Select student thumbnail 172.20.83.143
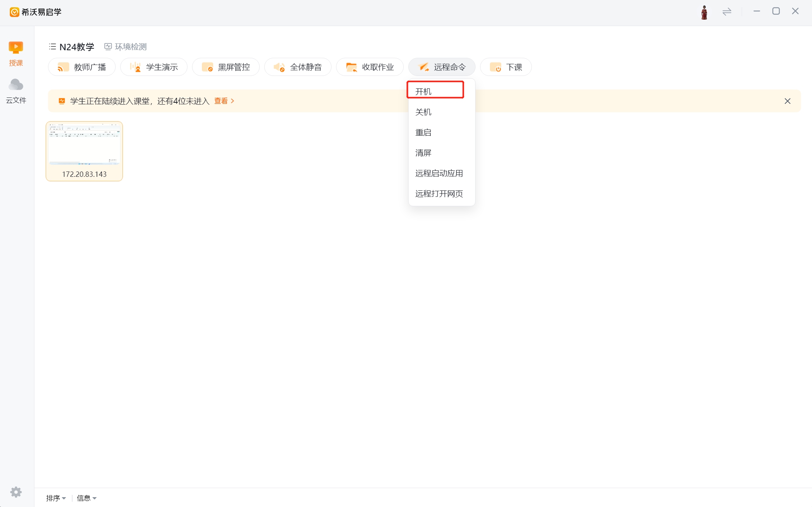812x507 pixels. click(x=84, y=151)
